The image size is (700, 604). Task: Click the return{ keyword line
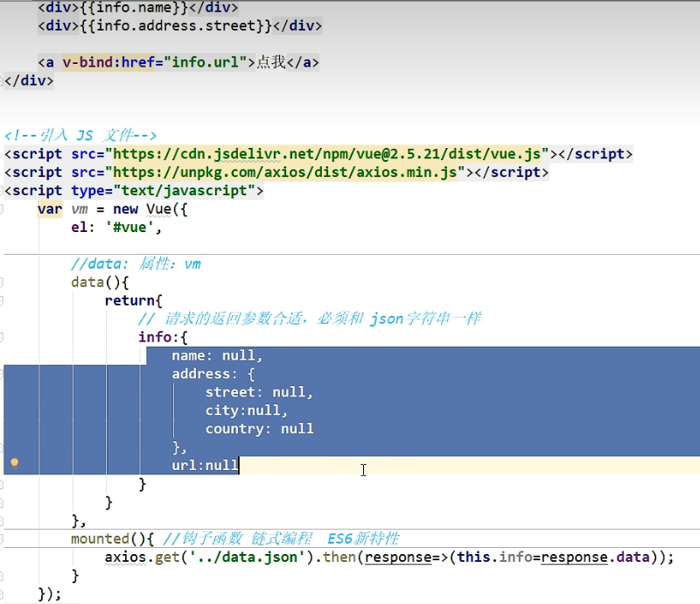[134, 300]
